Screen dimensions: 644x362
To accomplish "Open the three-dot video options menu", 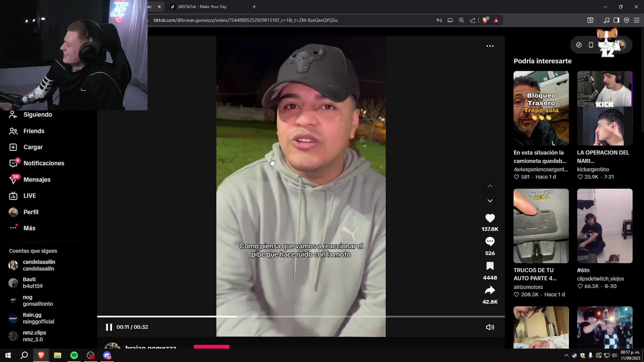I will [490, 46].
